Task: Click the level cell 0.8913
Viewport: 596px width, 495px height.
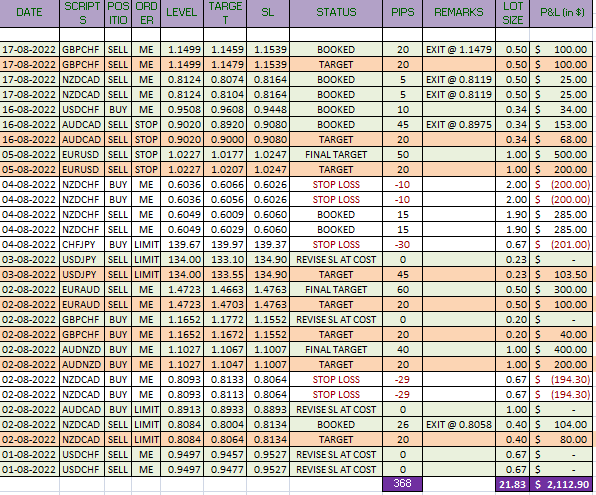Action: [182, 410]
